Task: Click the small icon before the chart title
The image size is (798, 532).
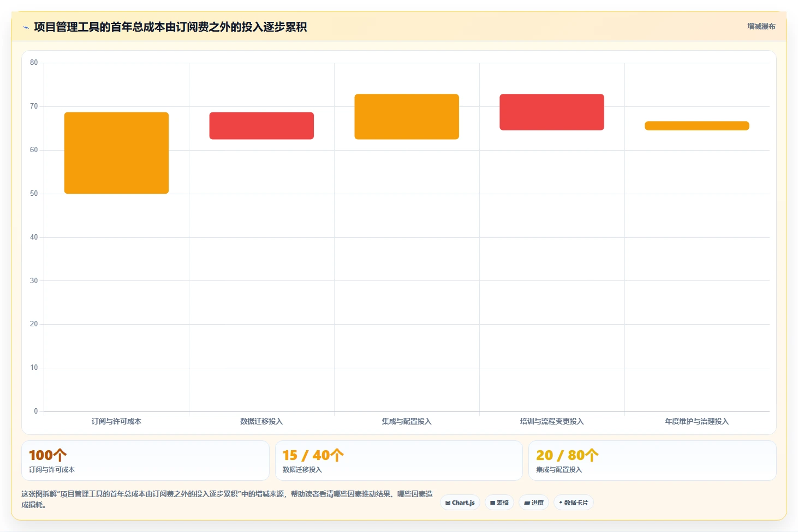Action: click(x=26, y=27)
